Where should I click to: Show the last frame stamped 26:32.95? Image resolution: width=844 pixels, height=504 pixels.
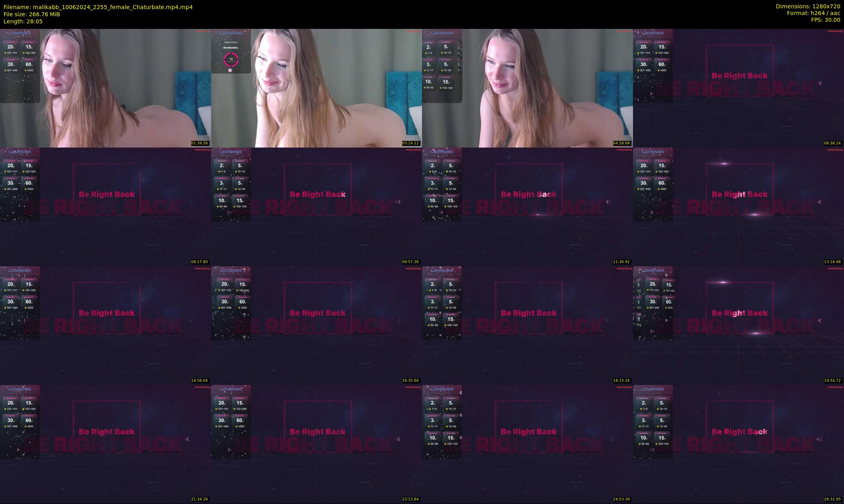click(738, 444)
